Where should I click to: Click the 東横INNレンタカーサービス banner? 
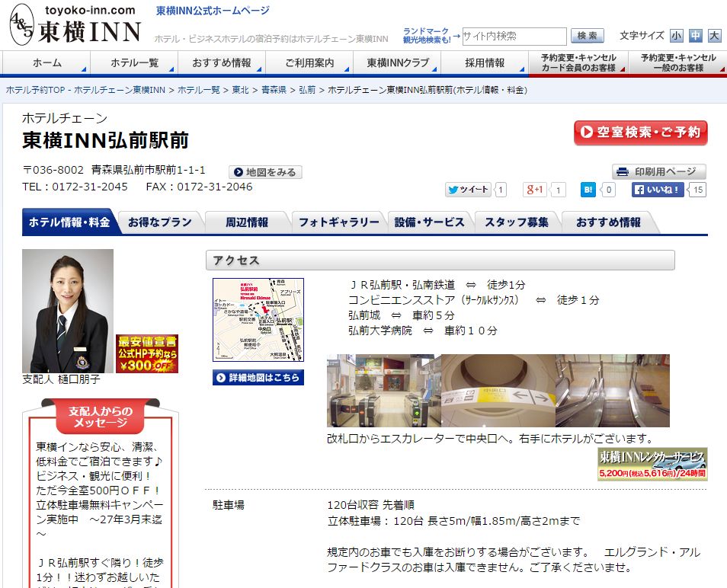tap(652, 464)
